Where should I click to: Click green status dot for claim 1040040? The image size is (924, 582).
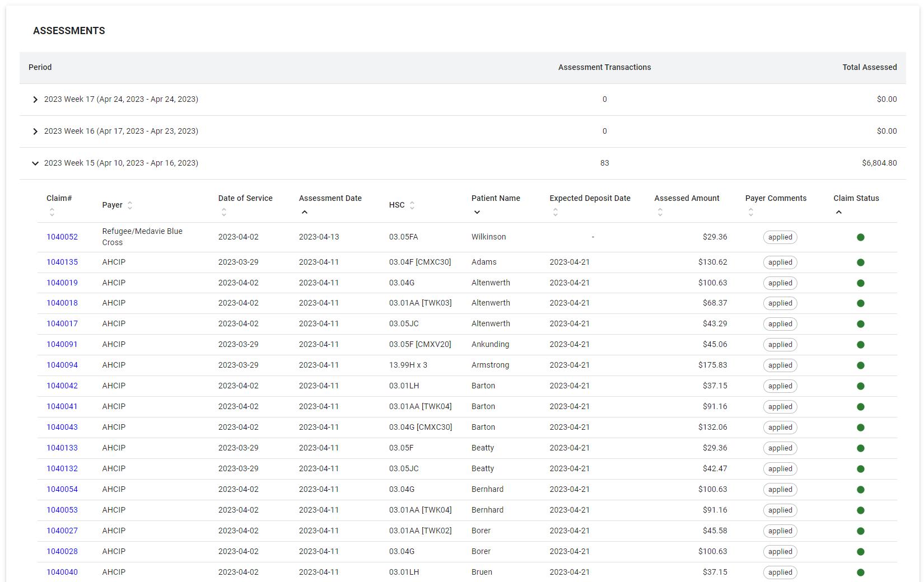point(861,572)
